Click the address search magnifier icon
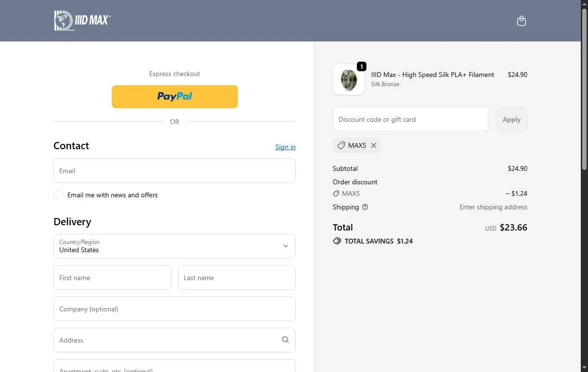 click(x=286, y=340)
